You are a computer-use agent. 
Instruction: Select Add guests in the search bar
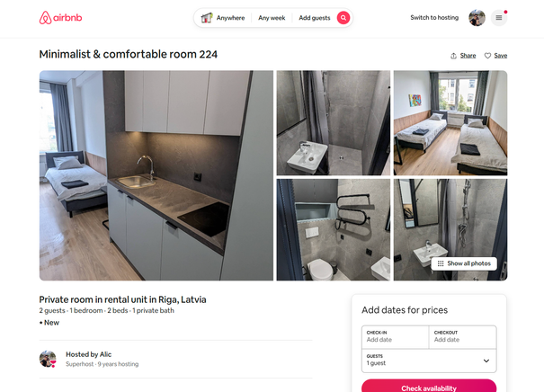click(315, 18)
